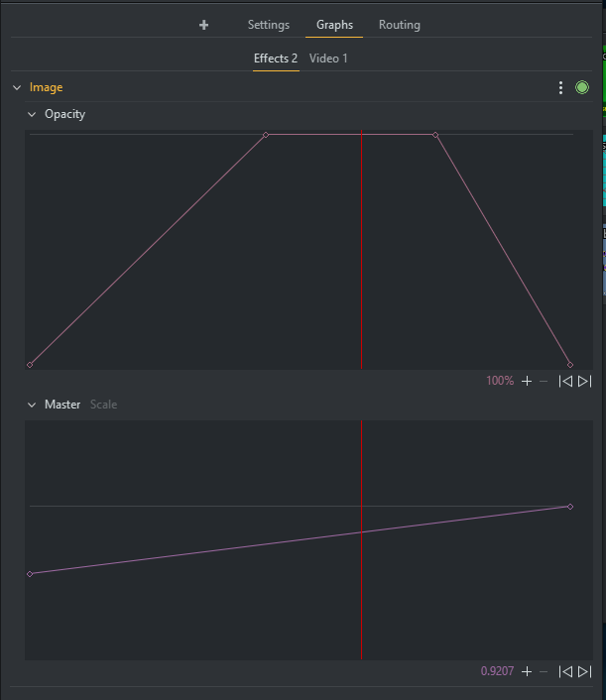Click the Opacity label
The width and height of the screenshot is (606, 700).
click(x=64, y=114)
